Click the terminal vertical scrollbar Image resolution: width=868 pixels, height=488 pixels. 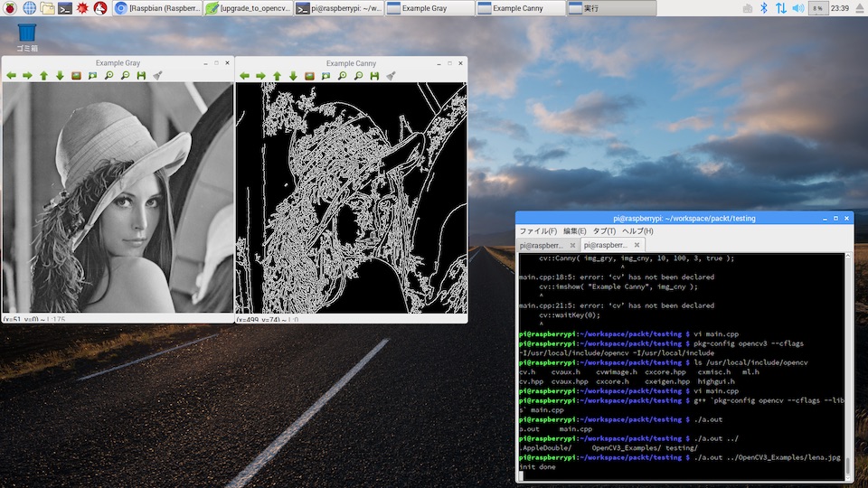pos(847,366)
